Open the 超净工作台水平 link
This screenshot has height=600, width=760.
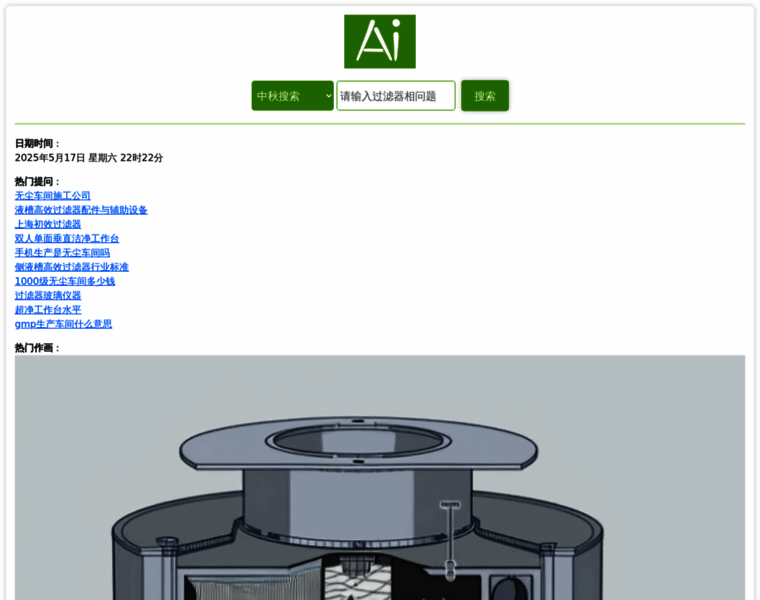point(48,310)
